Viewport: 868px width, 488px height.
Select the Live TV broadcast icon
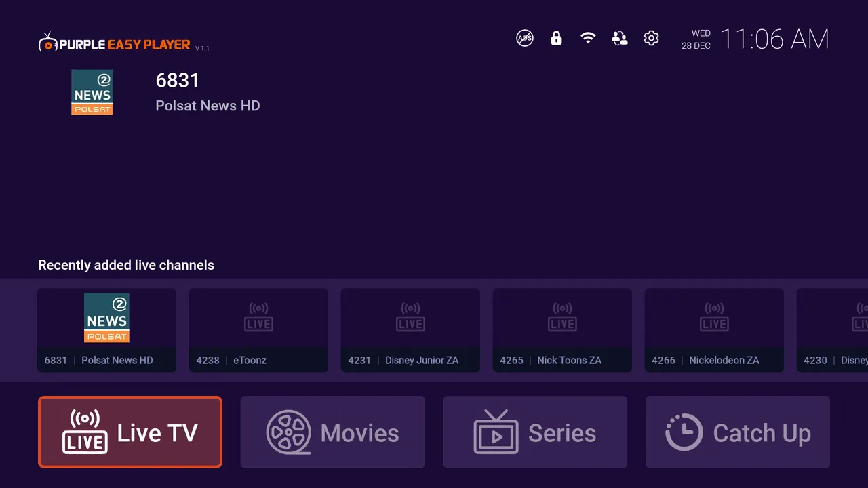(84, 432)
